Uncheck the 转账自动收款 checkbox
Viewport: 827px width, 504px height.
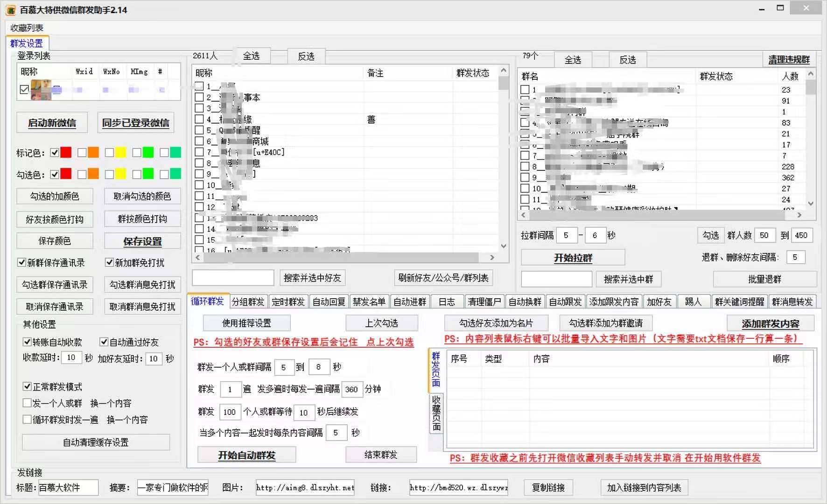click(27, 342)
